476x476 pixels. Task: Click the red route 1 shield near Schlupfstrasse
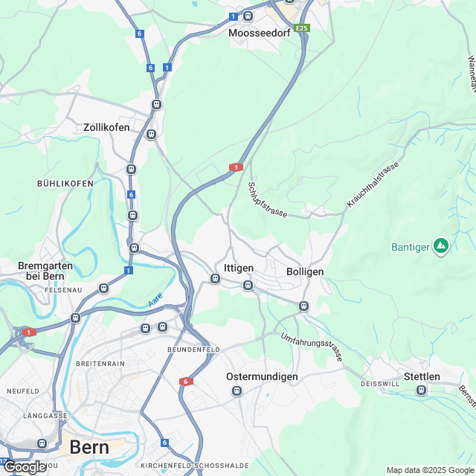click(x=236, y=167)
